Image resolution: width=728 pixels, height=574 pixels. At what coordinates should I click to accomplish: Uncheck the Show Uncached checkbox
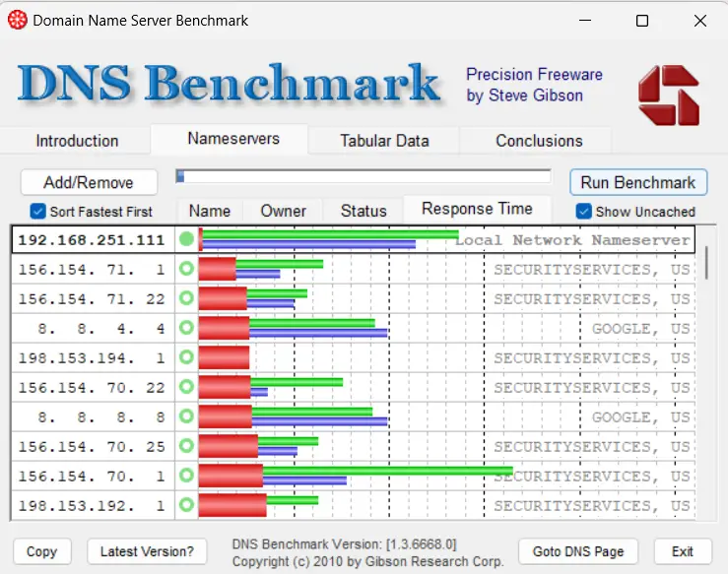583,211
